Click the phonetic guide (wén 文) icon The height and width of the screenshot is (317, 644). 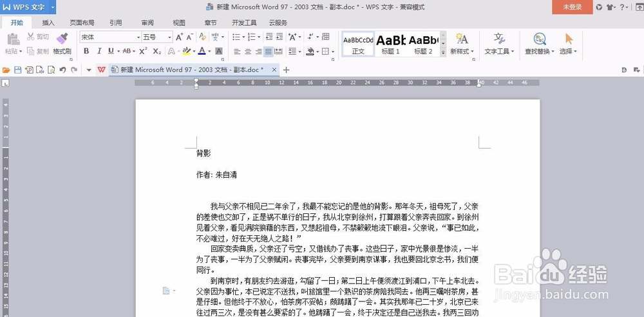click(215, 37)
